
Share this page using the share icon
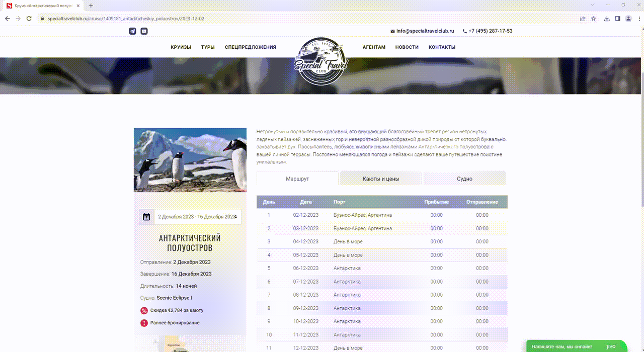pyautogui.click(x=583, y=19)
